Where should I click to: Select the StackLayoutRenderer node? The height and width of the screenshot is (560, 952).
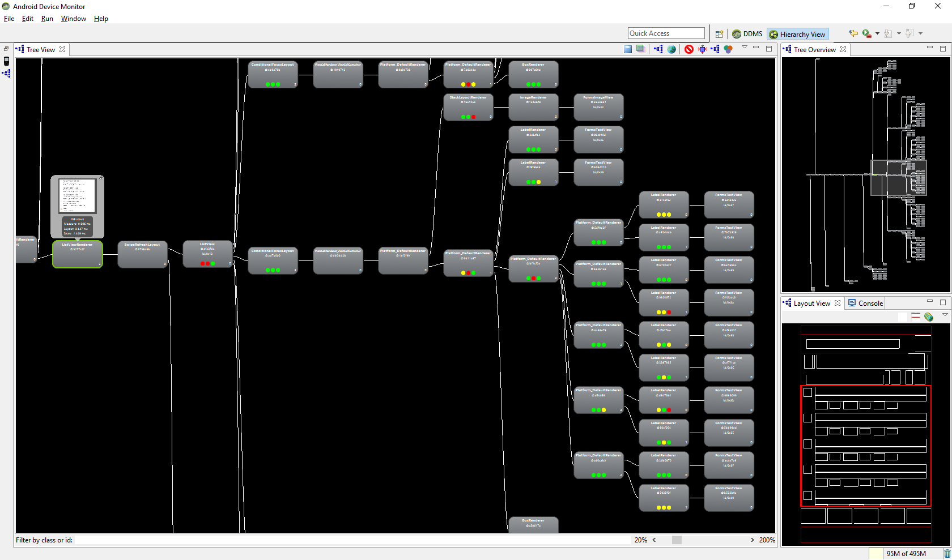tap(468, 108)
